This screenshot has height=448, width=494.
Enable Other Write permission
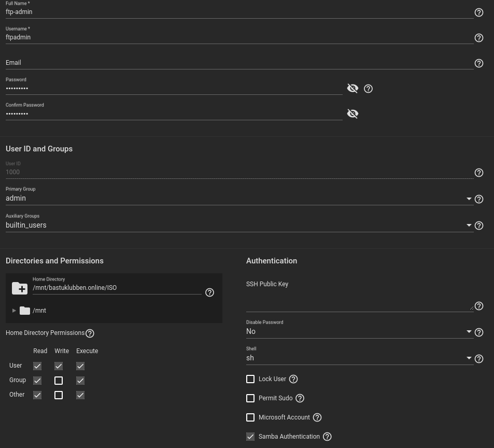pyautogui.click(x=59, y=395)
